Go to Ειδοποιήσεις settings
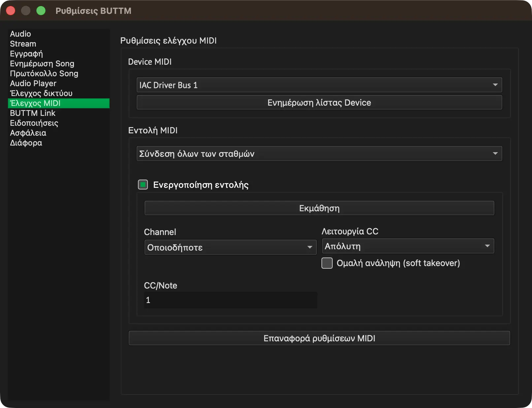The width and height of the screenshot is (532, 408). pos(59,123)
